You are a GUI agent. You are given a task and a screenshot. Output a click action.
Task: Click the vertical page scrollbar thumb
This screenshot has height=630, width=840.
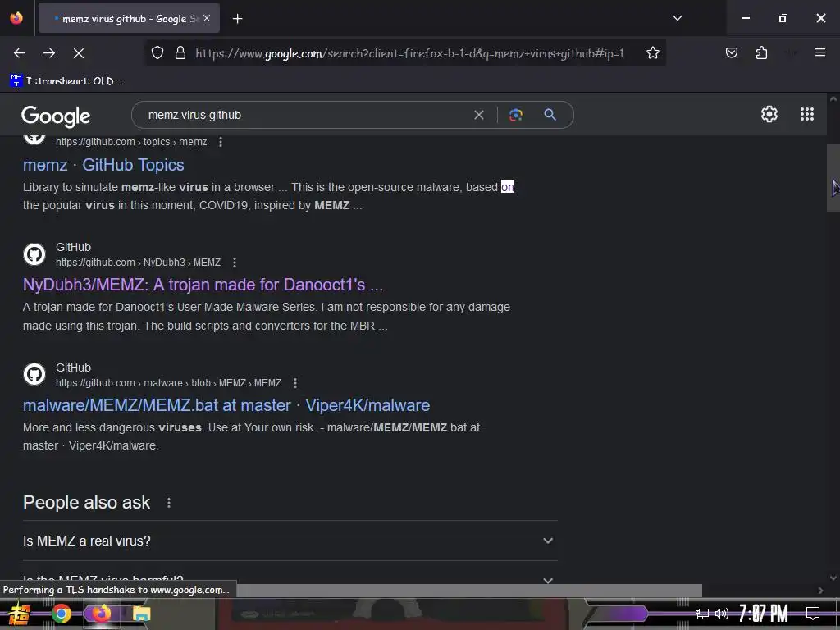833,178
